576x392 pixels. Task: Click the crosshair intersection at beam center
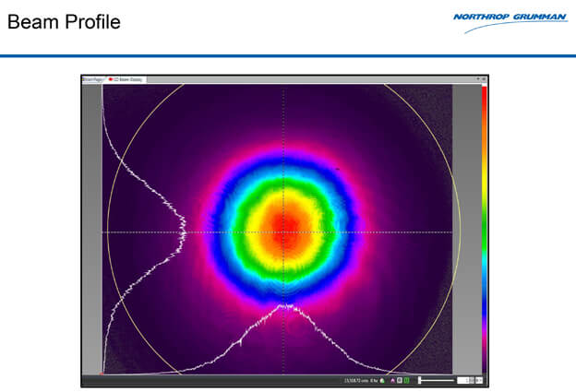click(x=286, y=232)
